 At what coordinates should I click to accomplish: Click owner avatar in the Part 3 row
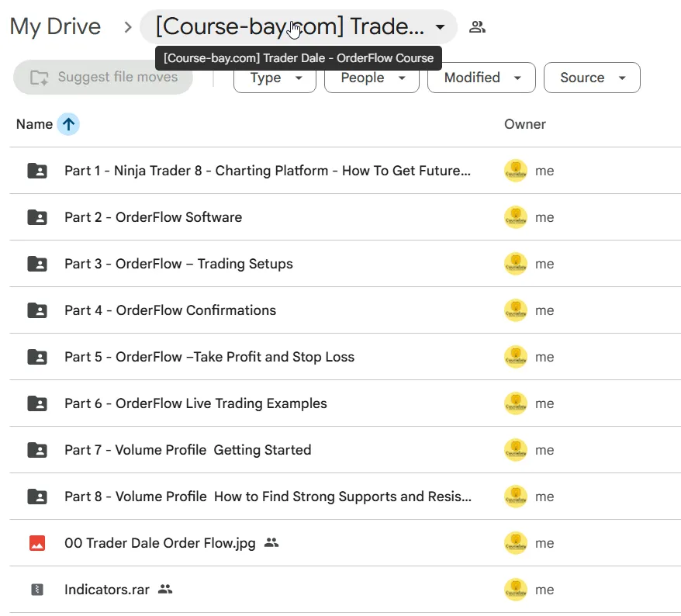516,264
